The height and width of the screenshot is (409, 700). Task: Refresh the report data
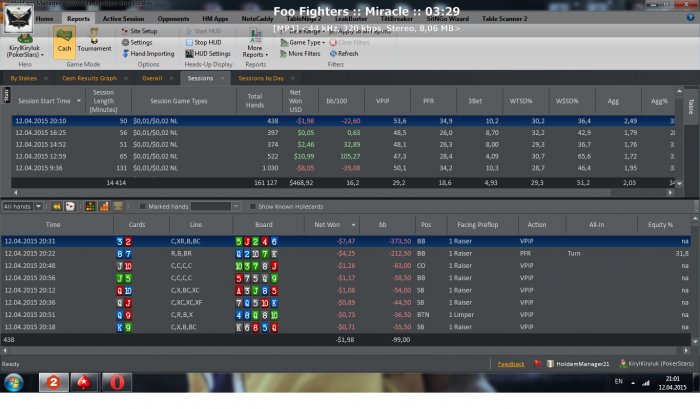tap(344, 53)
